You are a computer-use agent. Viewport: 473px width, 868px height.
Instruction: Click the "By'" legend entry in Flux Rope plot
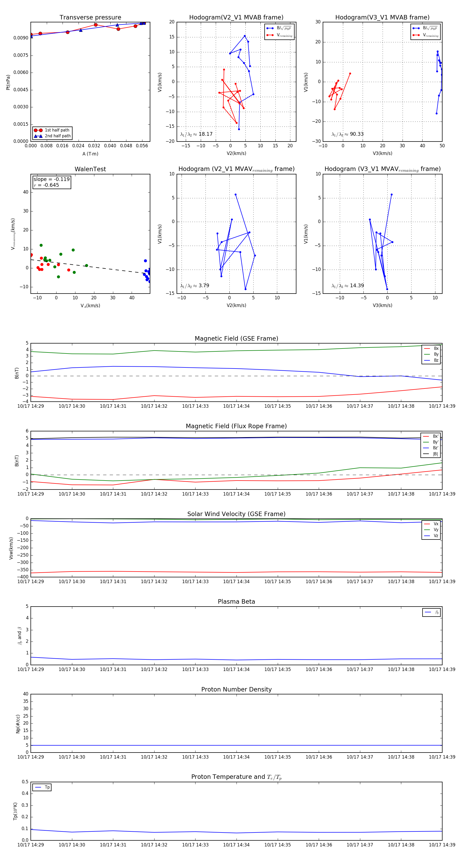click(x=431, y=442)
